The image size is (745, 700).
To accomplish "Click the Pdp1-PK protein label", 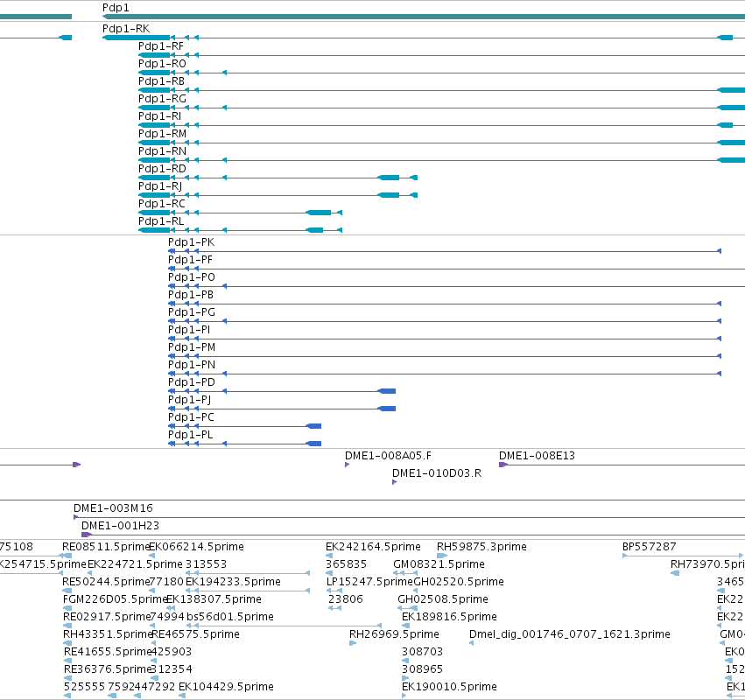I will [192, 242].
